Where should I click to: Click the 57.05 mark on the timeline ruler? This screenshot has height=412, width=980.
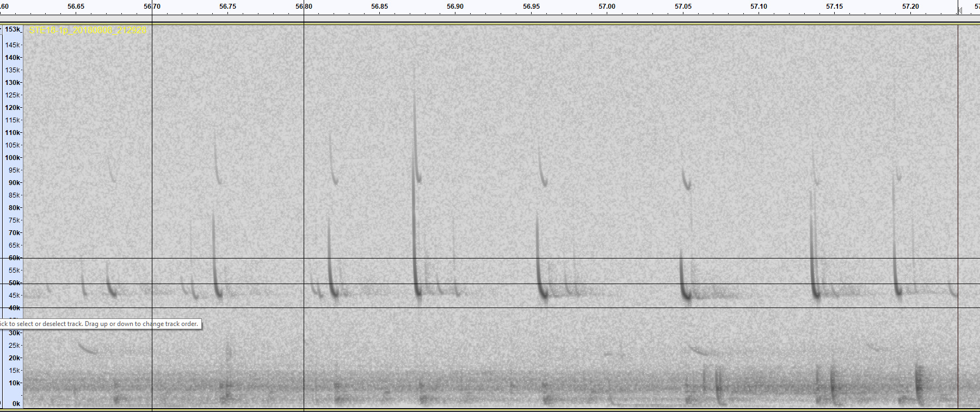(683, 7)
